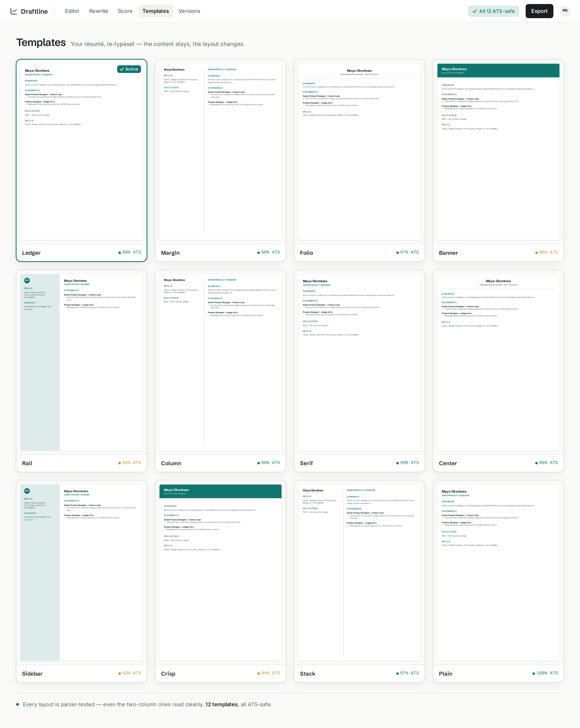The width and height of the screenshot is (580, 728).
Task: Pick the Center template preview
Action: tap(498, 362)
